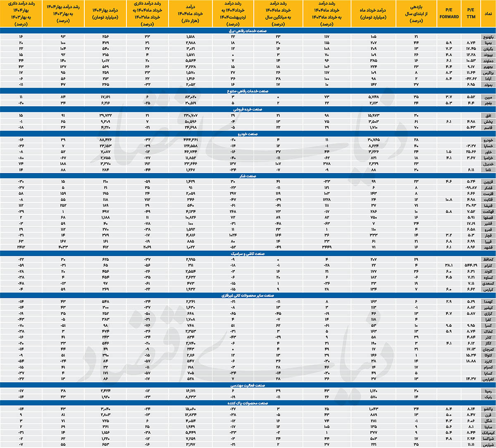
Task: Select the 'بازدهی از ابتدای سال' column header
Action: [417, 14]
